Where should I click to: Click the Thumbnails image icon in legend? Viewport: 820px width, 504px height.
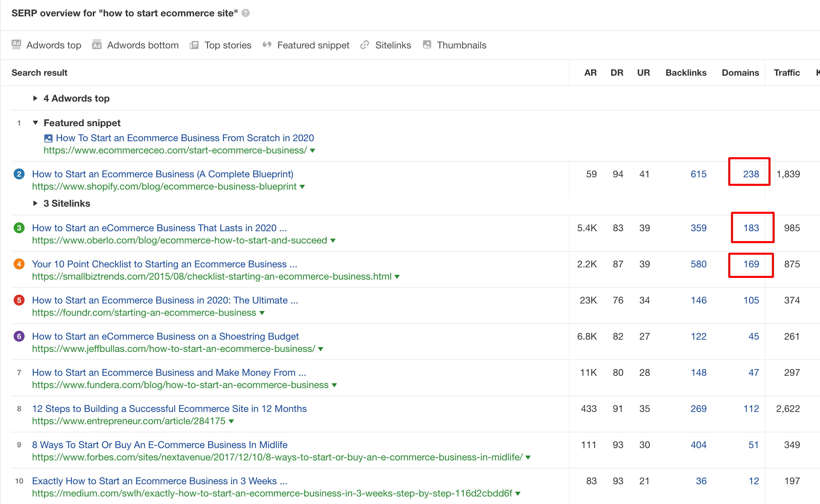[x=427, y=44]
